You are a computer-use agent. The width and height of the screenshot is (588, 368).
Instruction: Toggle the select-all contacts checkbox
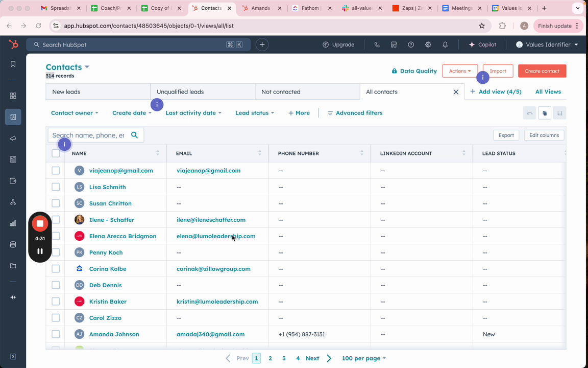56,153
